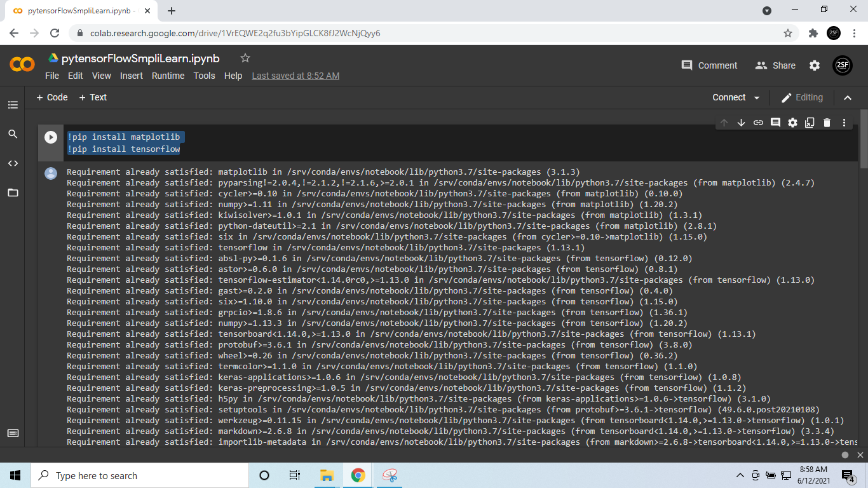
Task: Bookmark this page star in address bar
Action: pos(788,33)
